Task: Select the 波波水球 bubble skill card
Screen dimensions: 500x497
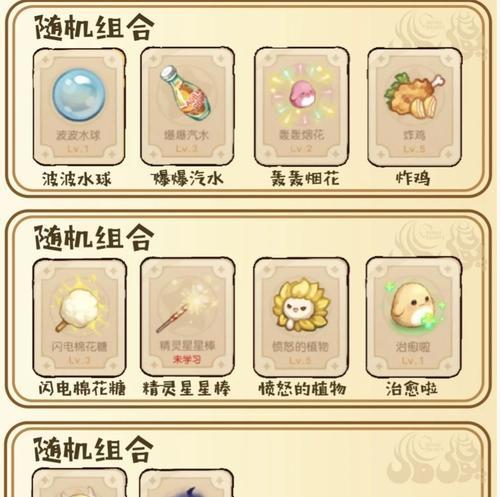Action: click(x=79, y=107)
